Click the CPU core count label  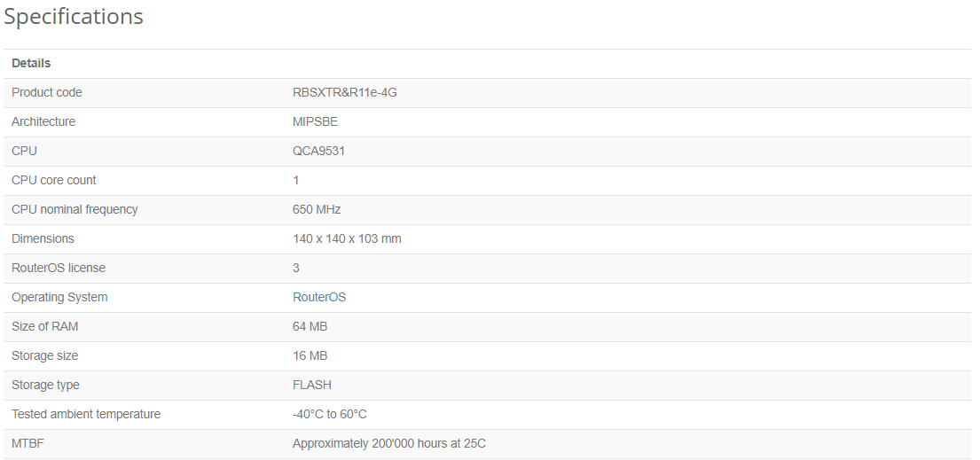[54, 180]
